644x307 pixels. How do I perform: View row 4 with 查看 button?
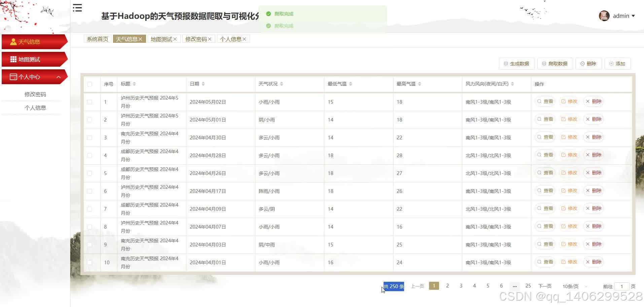(x=545, y=155)
